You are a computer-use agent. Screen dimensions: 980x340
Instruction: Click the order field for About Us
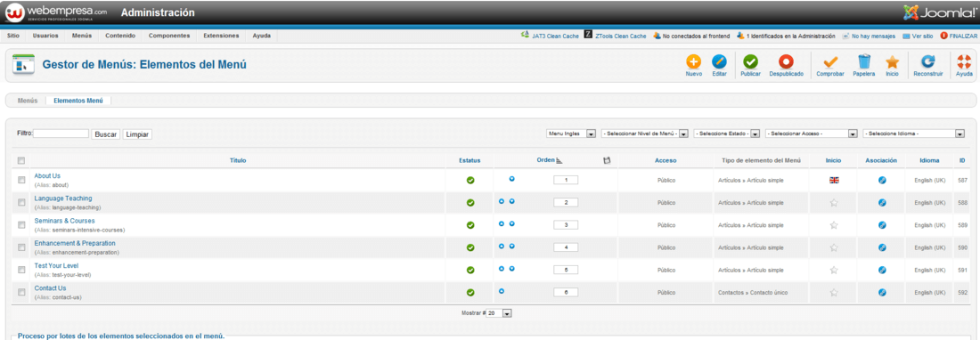[566, 181]
